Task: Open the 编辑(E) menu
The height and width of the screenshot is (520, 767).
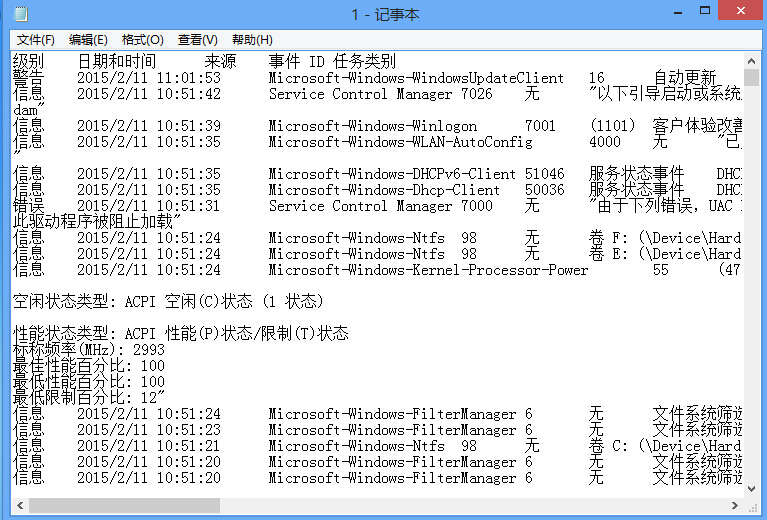Action: click(x=88, y=40)
